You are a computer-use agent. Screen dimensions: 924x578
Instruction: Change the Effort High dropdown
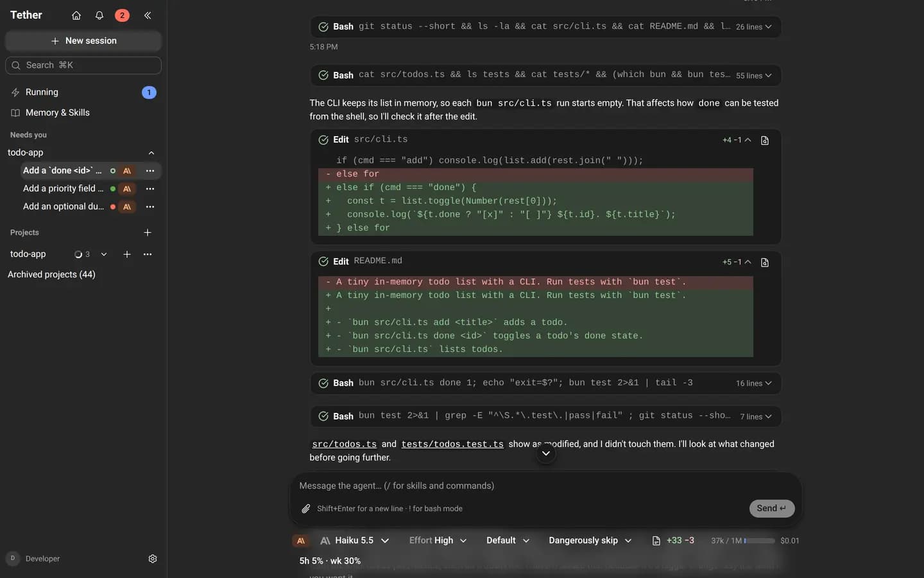click(438, 541)
